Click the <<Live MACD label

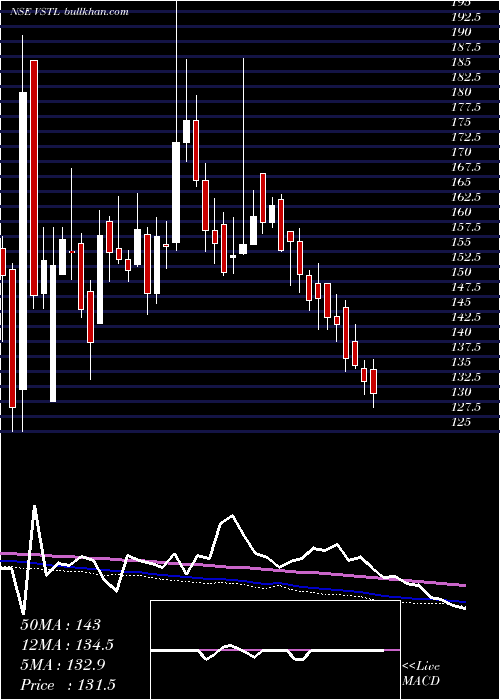pyautogui.click(x=421, y=674)
